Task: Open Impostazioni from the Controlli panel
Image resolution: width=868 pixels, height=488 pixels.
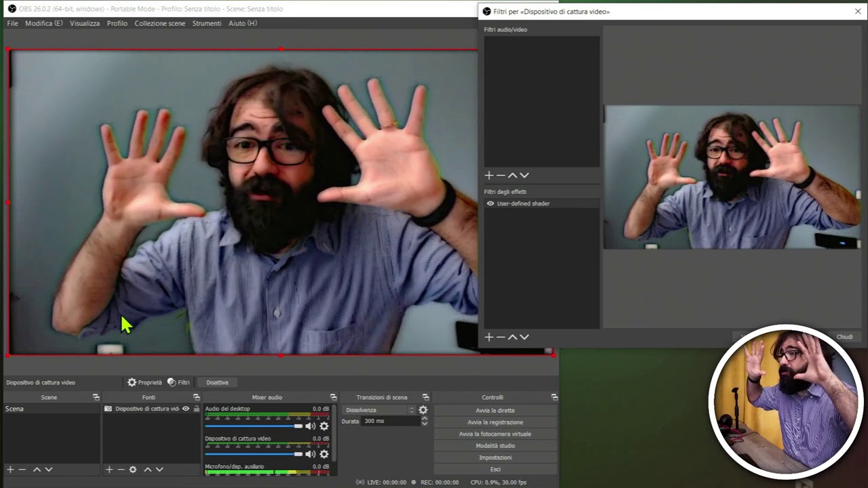Action: 495,457
